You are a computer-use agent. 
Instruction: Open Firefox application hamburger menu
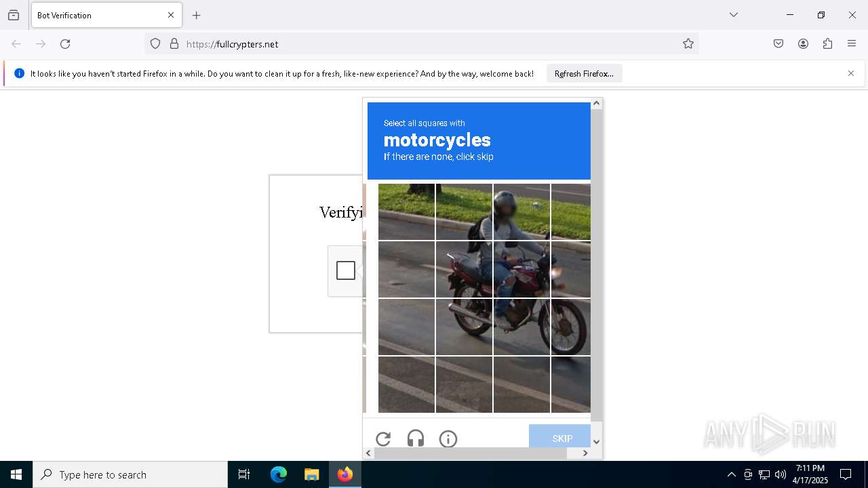point(852,44)
